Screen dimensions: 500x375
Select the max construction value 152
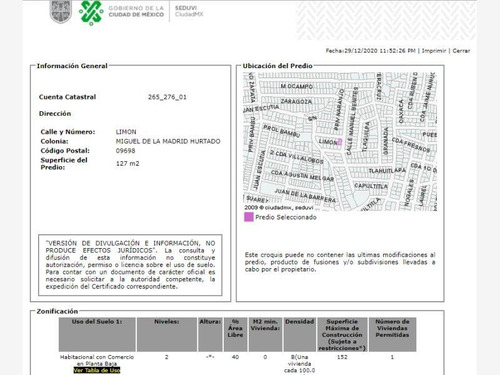click(x=342, y=357)
